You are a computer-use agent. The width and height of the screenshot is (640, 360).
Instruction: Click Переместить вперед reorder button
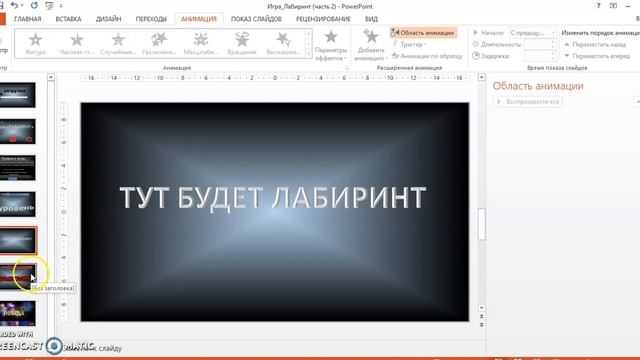(x=597, y=56)
